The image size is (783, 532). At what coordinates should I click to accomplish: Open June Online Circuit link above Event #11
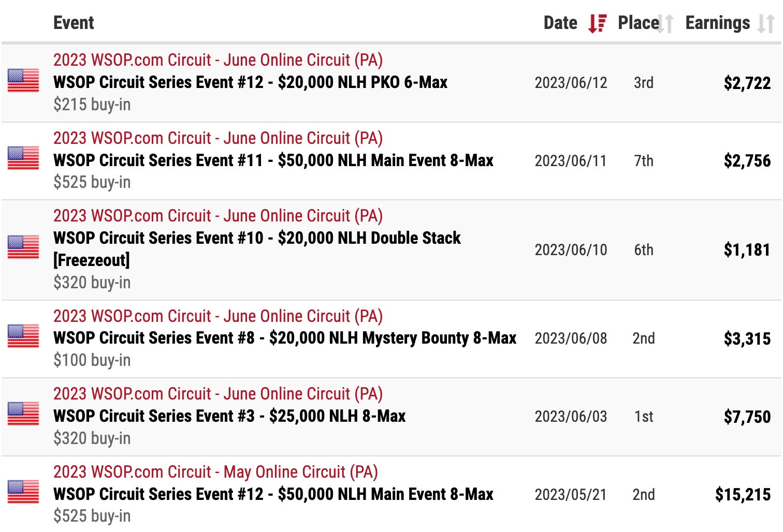[218, 138]
